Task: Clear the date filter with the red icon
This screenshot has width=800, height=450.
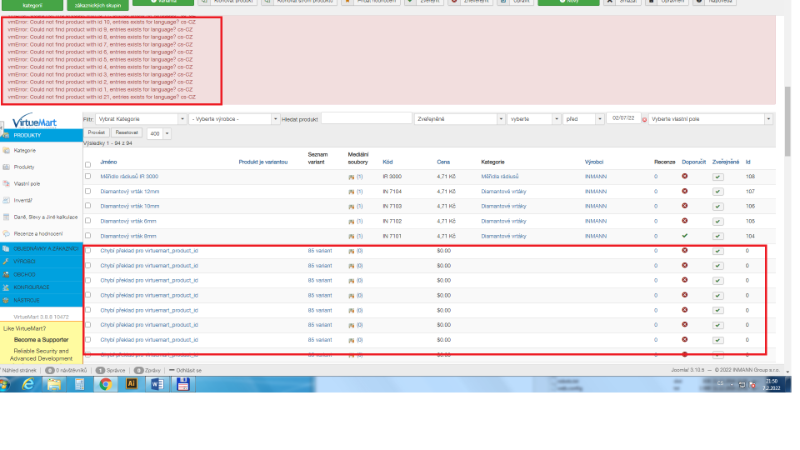Action: (644, 119)
